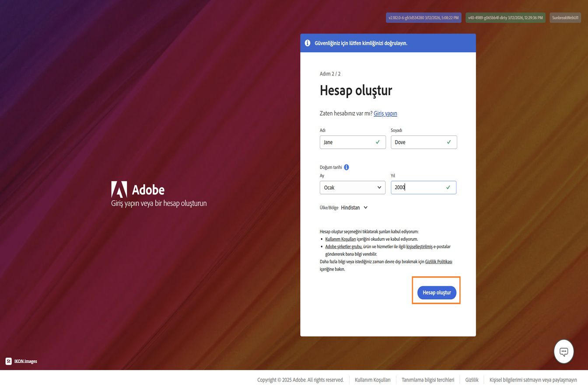588x389 pixels.
Task: Click the info icon beside Doğum tarihi
Action: pos(346,167)
